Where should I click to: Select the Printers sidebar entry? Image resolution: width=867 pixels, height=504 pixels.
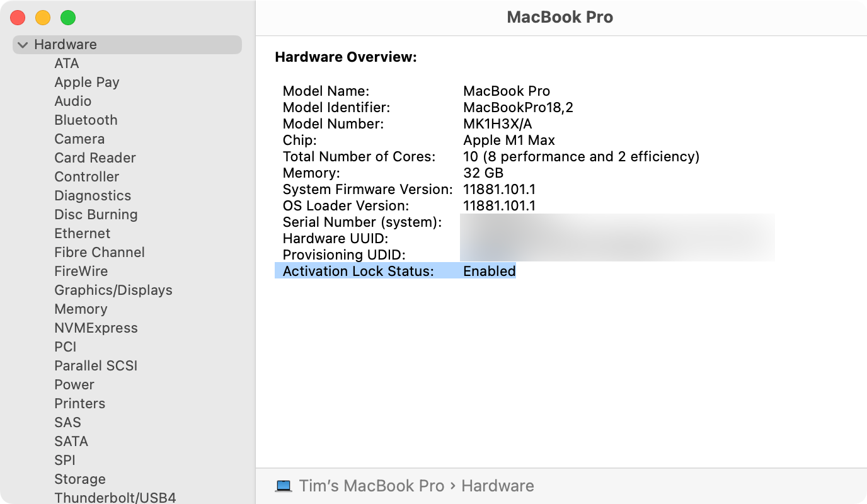pyautogui.click(x=79, y=403)
